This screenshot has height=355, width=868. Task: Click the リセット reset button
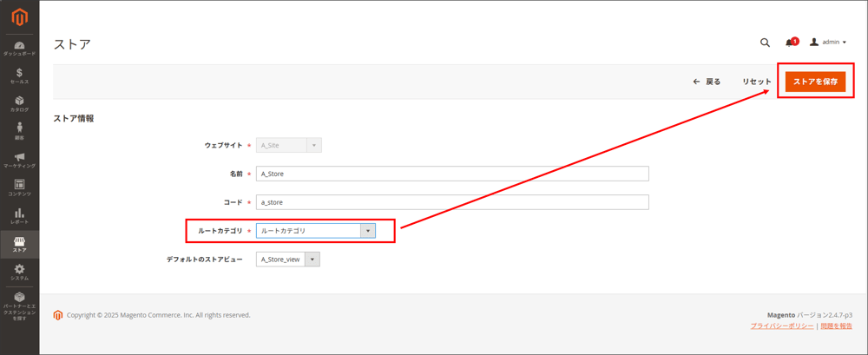click(756, 82)
